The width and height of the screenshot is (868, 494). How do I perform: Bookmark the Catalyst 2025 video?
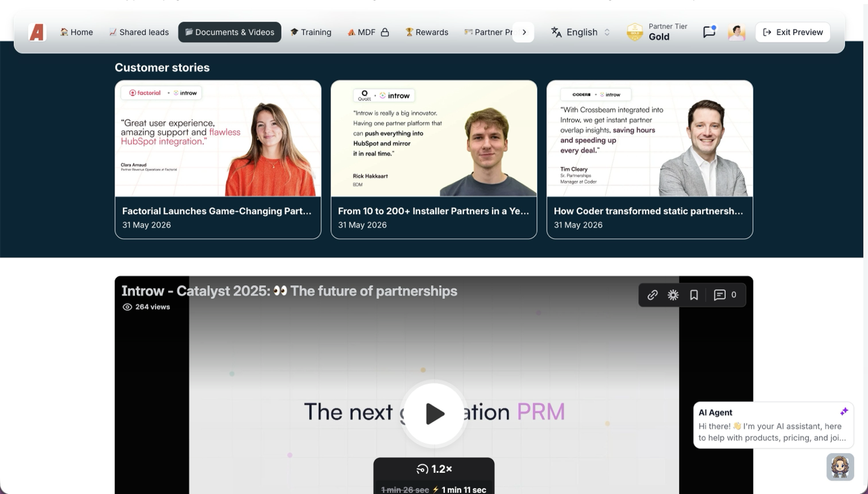pos(694,295)
